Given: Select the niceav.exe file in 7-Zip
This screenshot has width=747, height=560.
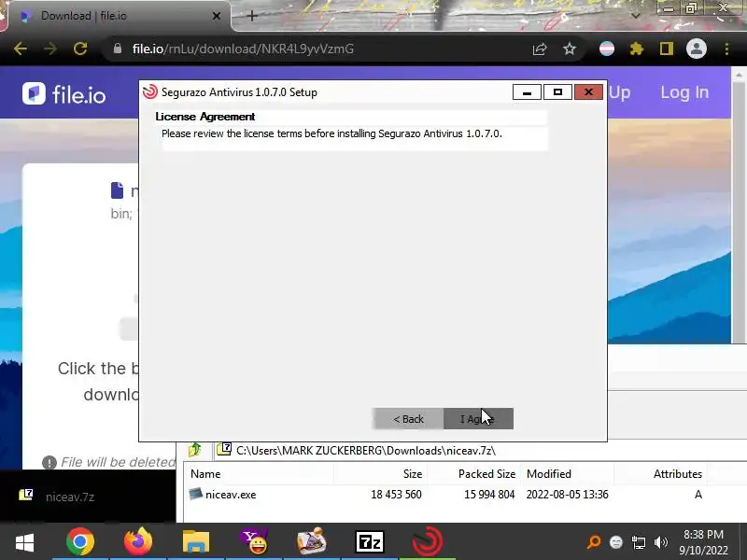Looking at the screenshot, I should point(231,495).
